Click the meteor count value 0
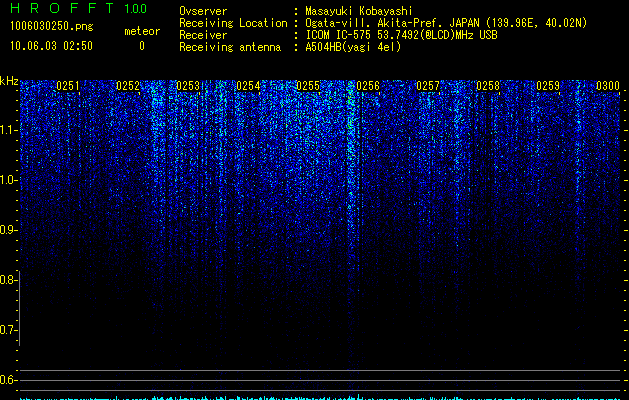Viewport: 629px width, 400px height. tap(142, 46)
